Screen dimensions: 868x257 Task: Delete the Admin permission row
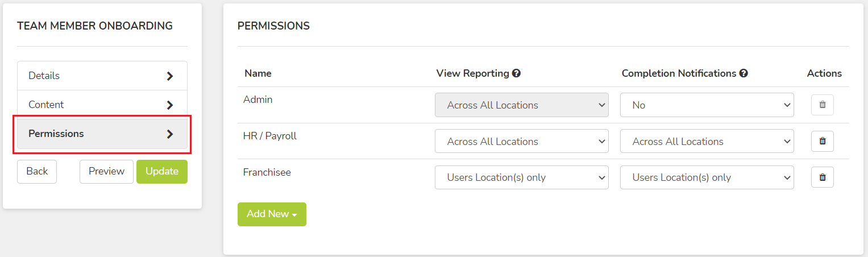click(x=822, y=105)
